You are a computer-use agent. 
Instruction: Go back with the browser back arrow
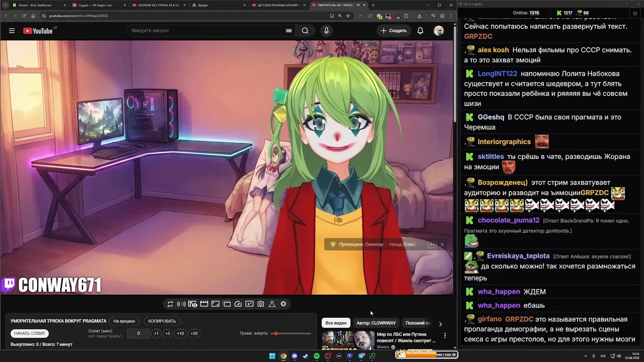pyautogui.click(x=6, y=16)
